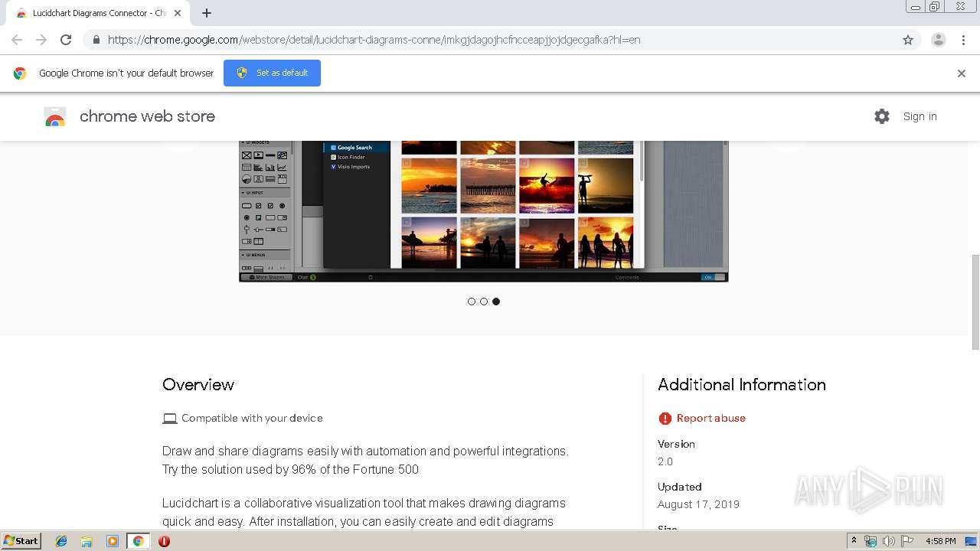Viewport: 980px width, 551px height.
Task: Click the date August 17, 2019
Action: pyautogui.click(x=698, y=504)
